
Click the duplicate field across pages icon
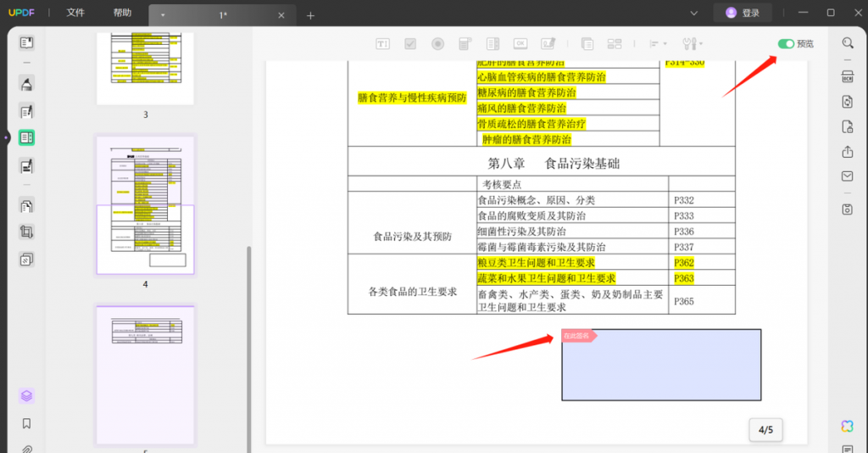point(587,44)
